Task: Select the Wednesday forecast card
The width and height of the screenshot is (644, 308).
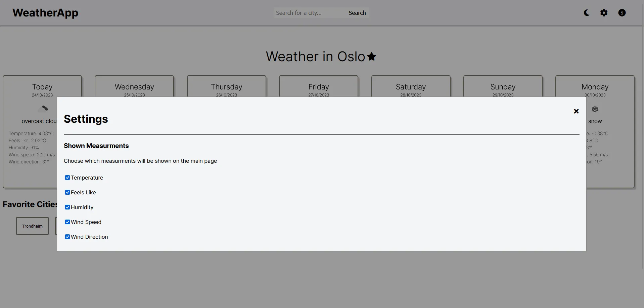Action: pyautogui.click(x=134, y=87)
